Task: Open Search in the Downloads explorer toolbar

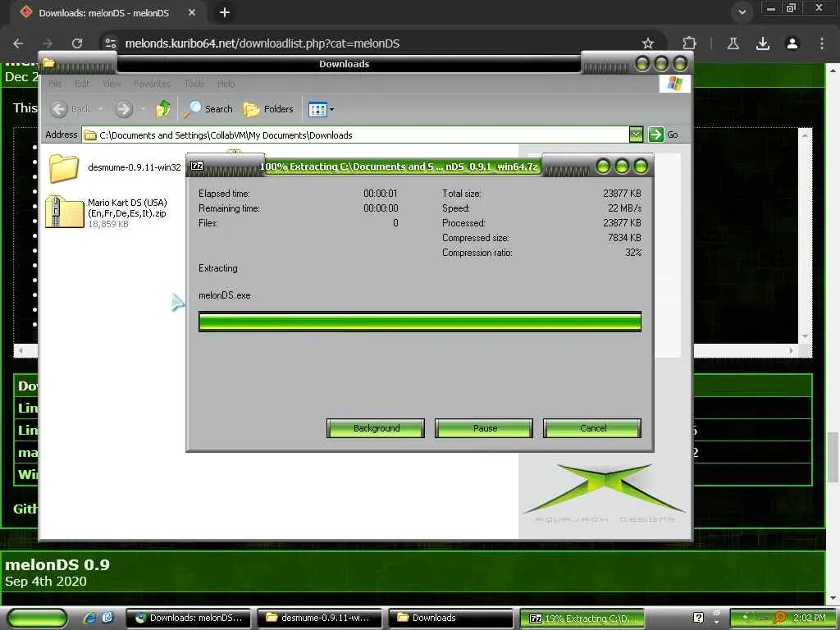Action: 208,109
